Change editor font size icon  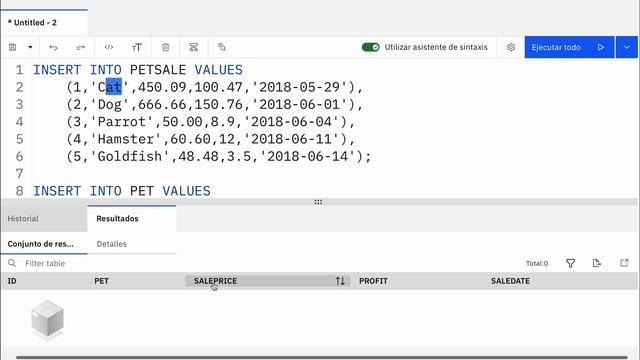pyautogui.click(x=137, y=47)
